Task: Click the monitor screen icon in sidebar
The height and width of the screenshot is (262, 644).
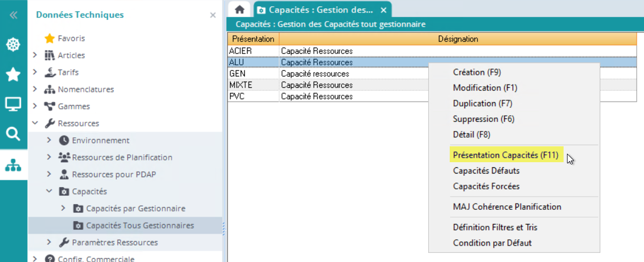Action: (x=13, y=104)
